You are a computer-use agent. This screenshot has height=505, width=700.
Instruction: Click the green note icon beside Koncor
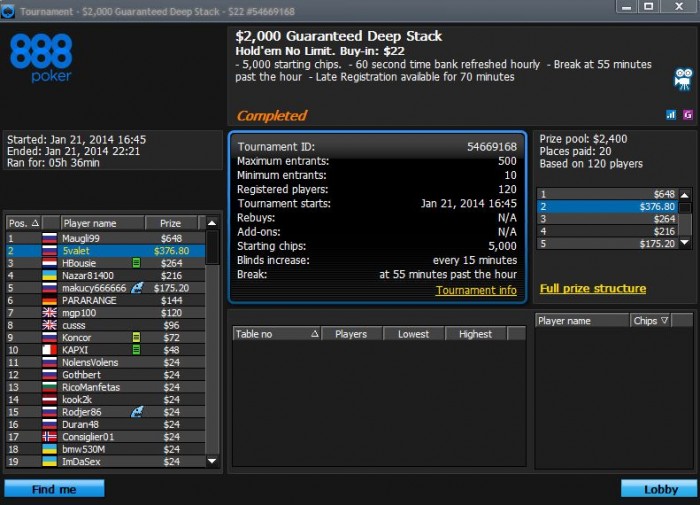click(137, 338)
